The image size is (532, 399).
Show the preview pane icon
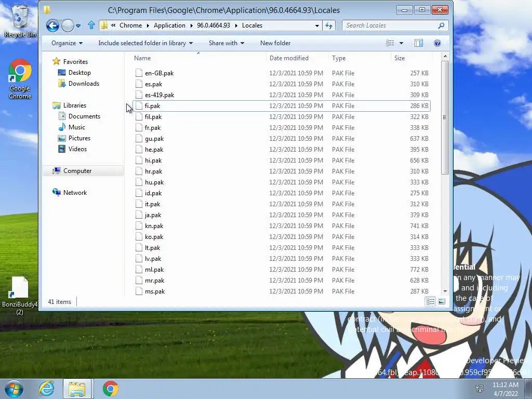(x=419, y=43)
